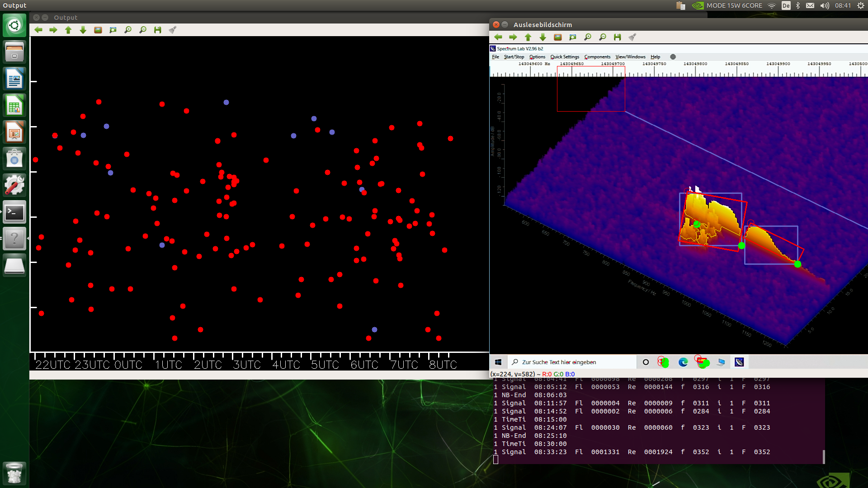Pan down in the Output window toolbar
Viewport: 868px width, 488px height.
tap(83, 30)
